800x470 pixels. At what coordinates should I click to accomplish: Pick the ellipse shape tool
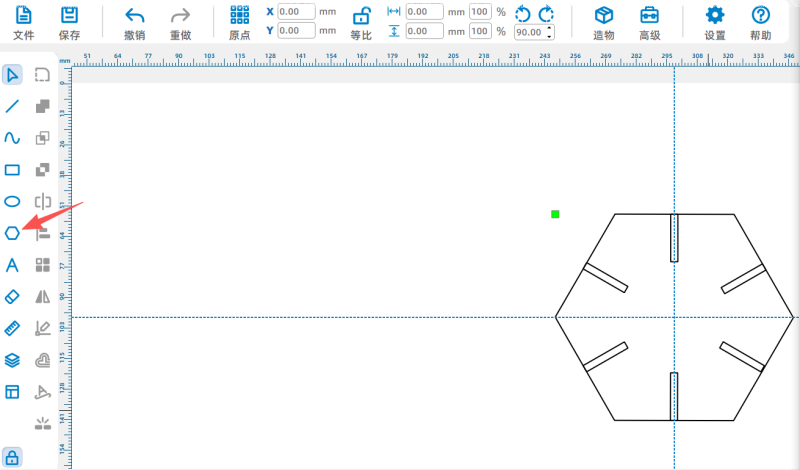pos(12,201)
